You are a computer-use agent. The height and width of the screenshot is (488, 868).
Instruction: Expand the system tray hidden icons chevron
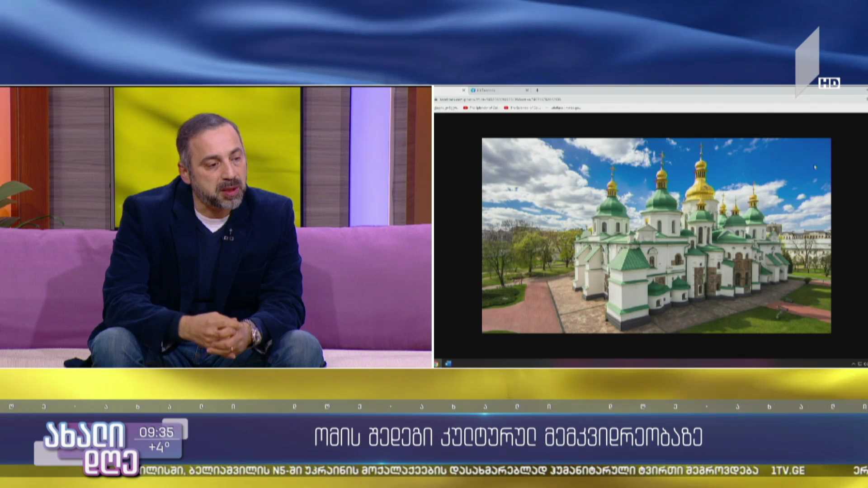pos(854,364)
